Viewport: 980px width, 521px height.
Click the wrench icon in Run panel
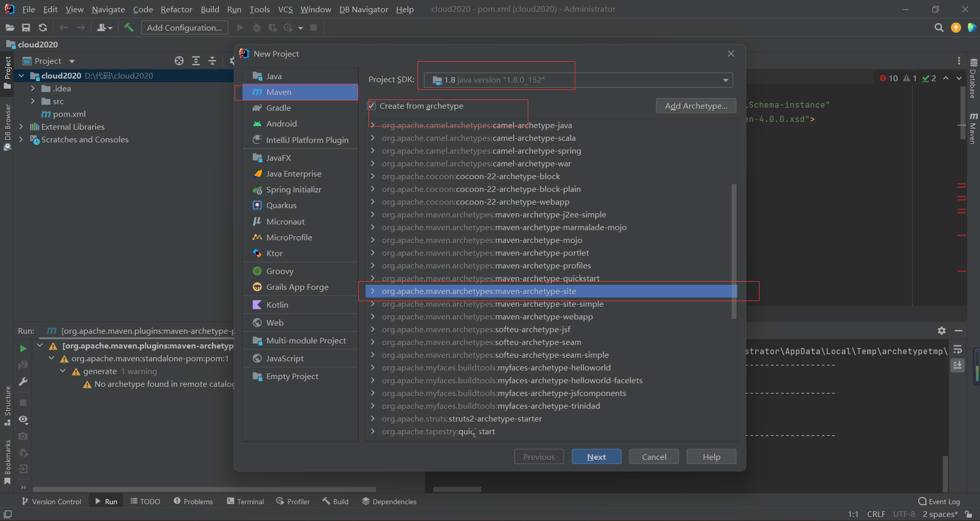click(x=23, y=382)
